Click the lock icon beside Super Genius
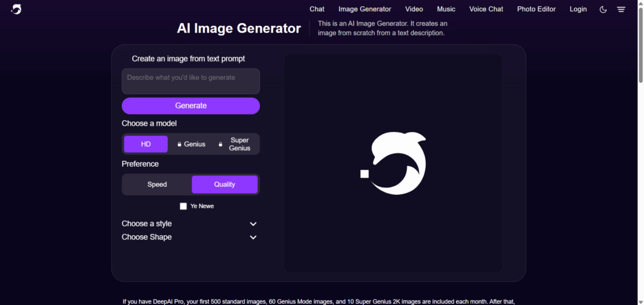 point(220,144)
